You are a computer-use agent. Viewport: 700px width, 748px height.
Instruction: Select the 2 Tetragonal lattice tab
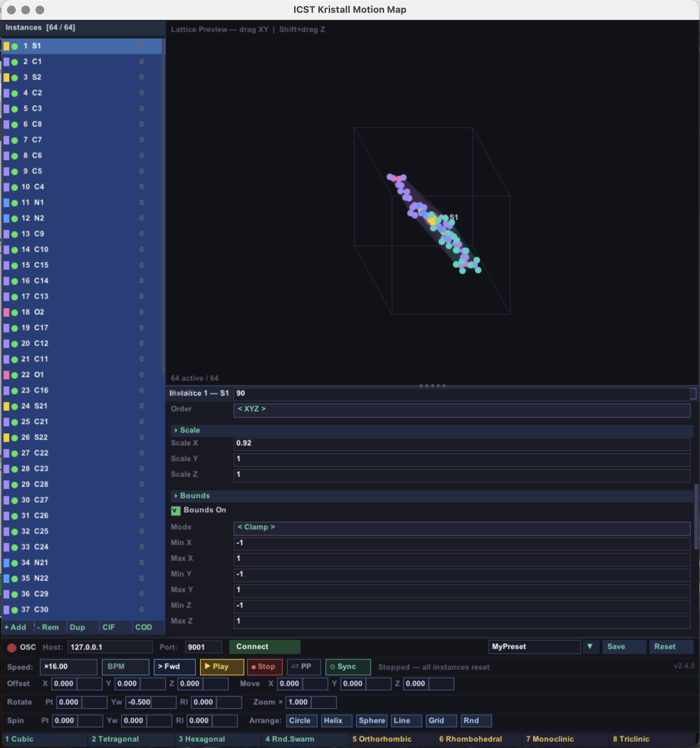tap(131, 739)
